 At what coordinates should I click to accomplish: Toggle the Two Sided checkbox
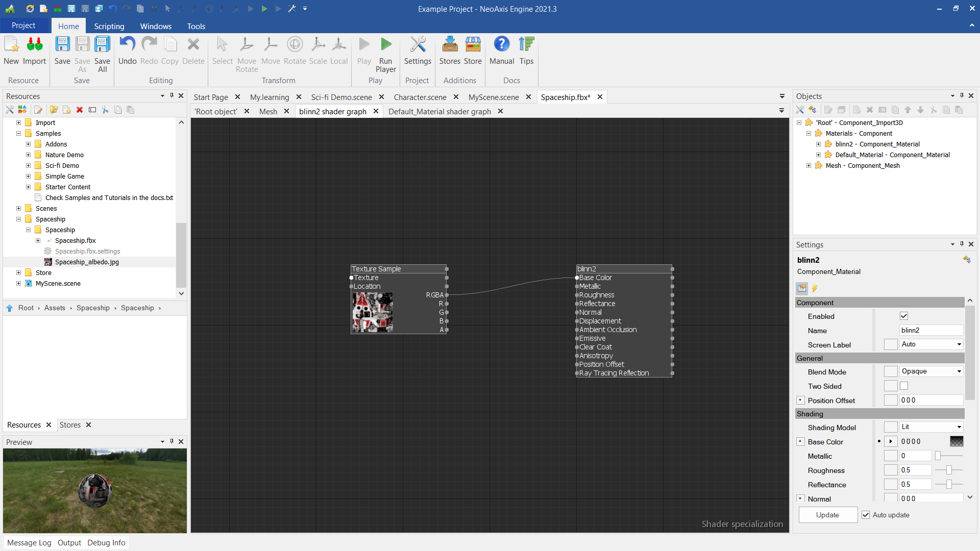click(904, 386)
